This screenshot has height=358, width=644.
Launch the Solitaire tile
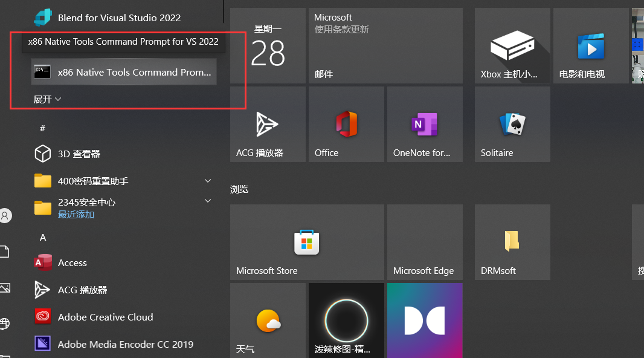pyautogui.click(x=512, y=125)
